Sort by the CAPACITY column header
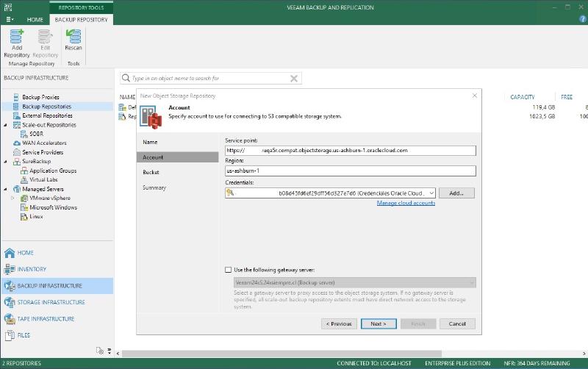This screenshot has height=369, width=588. pos(522,97)
